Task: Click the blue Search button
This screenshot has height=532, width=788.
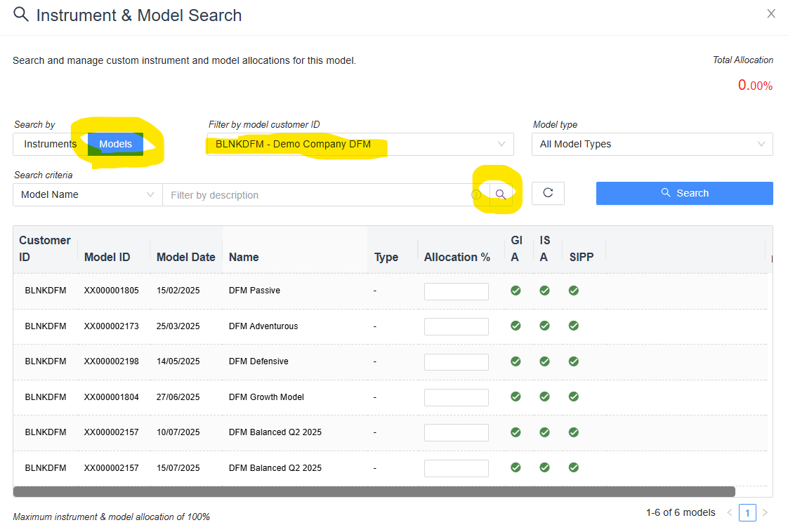Action: coord(684,193)
